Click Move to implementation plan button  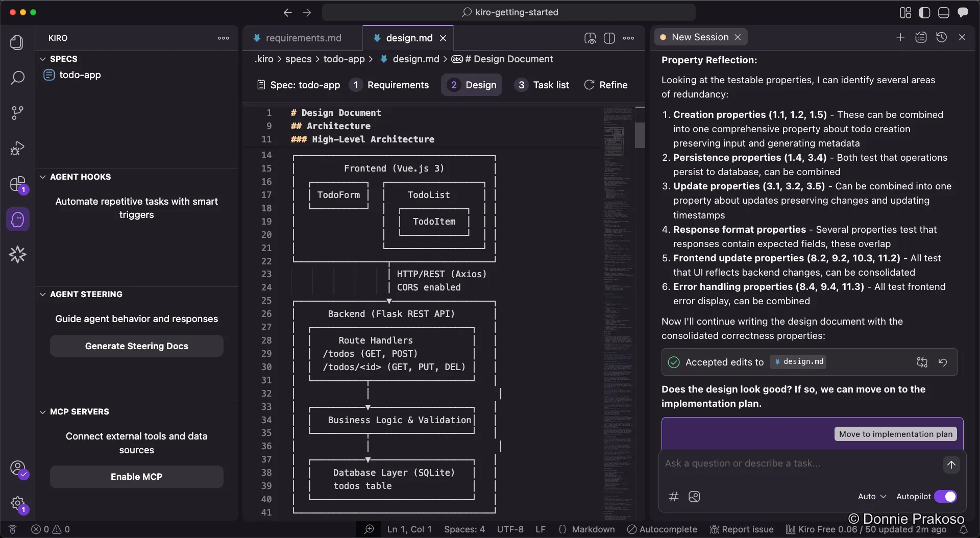[895, 434]
